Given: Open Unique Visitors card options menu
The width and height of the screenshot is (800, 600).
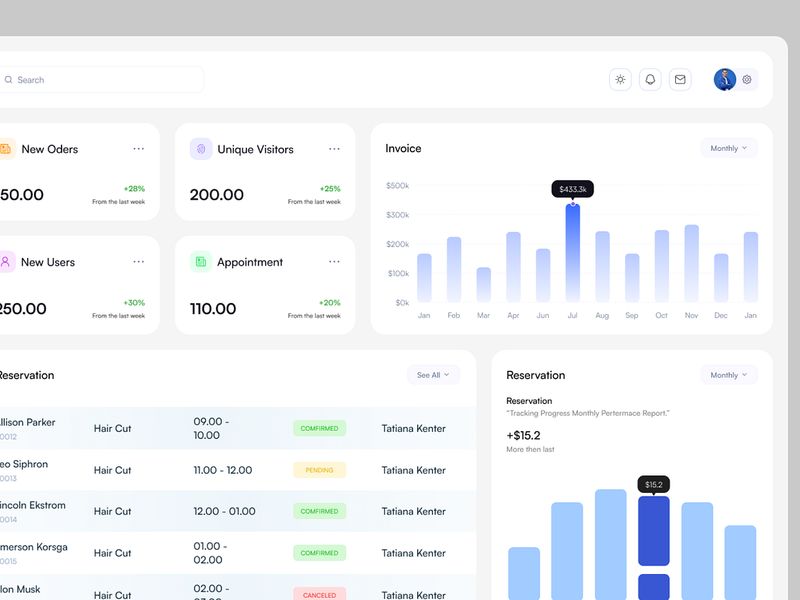Looking at the screenshot, I should [x=334, y=149].
